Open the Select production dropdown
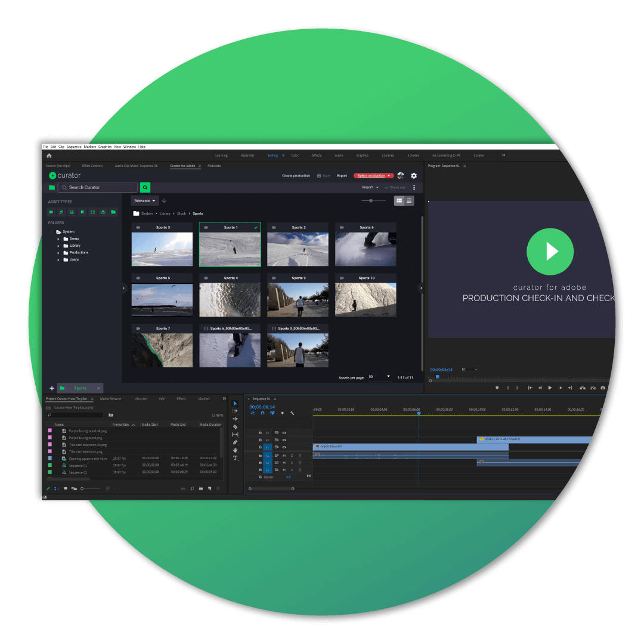Image resolution: width=644 pixels, height=644 pixels. point(374,175)
